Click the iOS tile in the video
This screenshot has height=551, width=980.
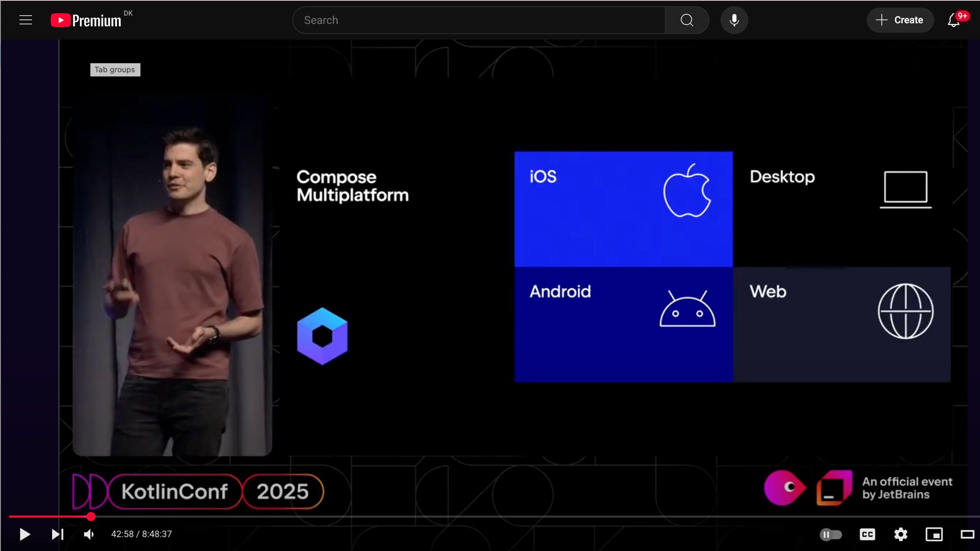pos(623,209)
